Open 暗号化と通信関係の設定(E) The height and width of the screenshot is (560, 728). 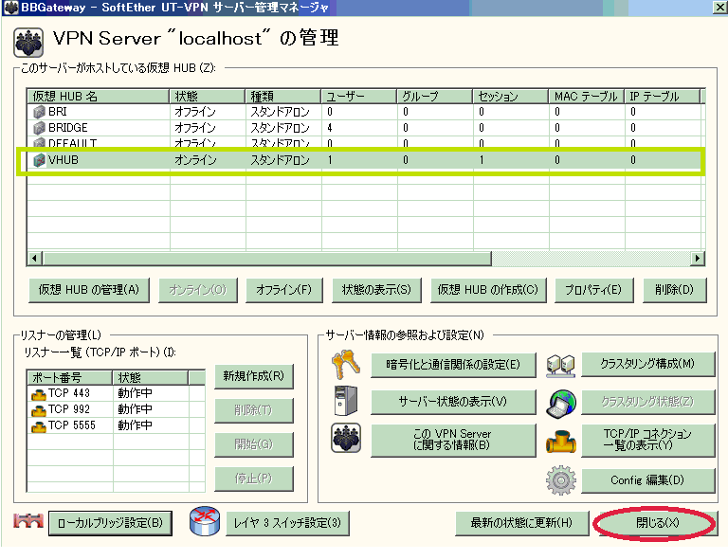(453, 365)
